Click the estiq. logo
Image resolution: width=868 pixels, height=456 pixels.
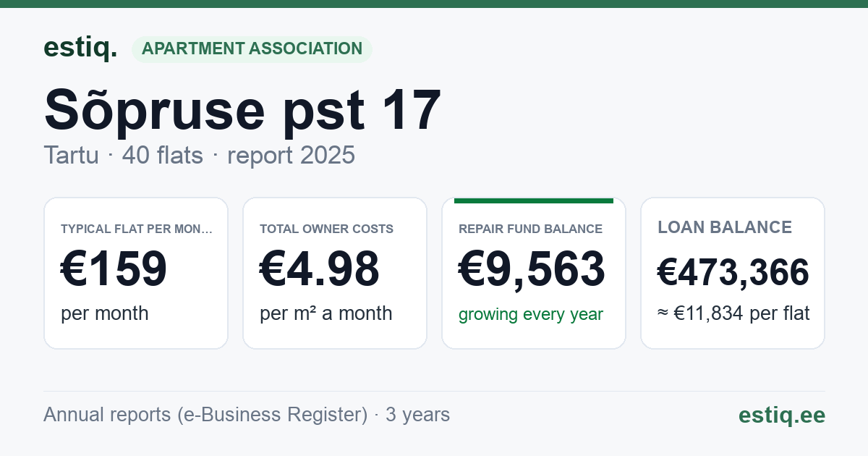point(80,48)
